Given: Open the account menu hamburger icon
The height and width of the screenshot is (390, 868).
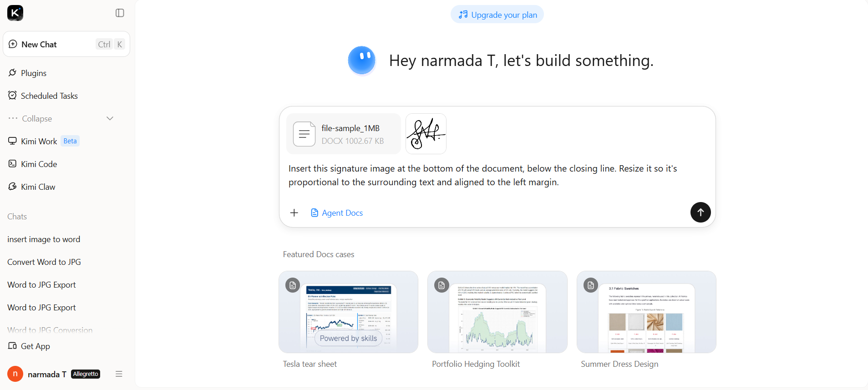Looking at the screenshot, I should coord(119,374).
